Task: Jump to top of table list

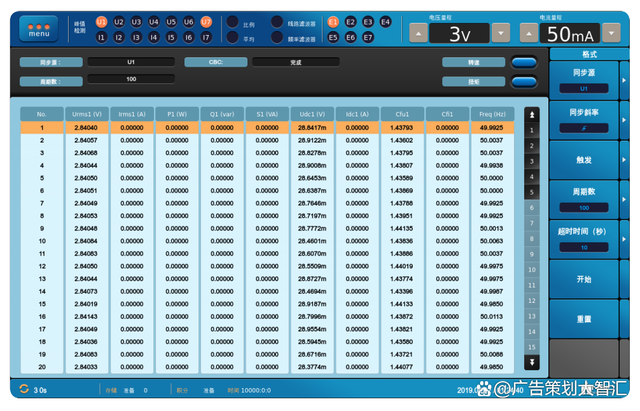Action: click(x=532, y=115)
